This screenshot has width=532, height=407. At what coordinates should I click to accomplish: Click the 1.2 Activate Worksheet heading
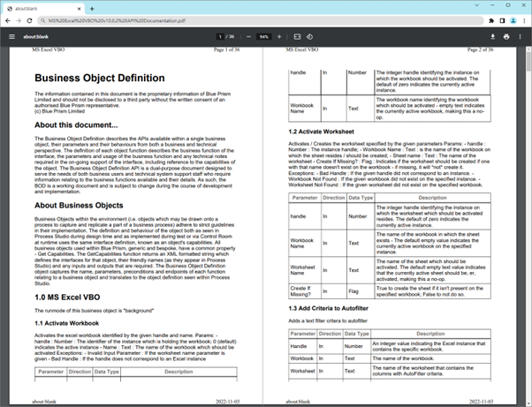[321, 132]
